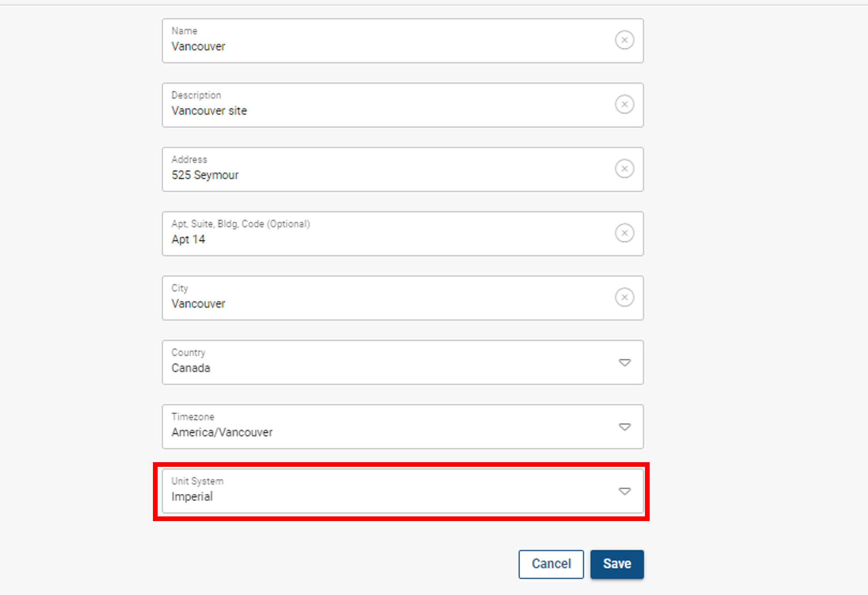Click into the Apt 14 optional field
The height and width of the screenshot is (595, 868).
tap(403, 233)
